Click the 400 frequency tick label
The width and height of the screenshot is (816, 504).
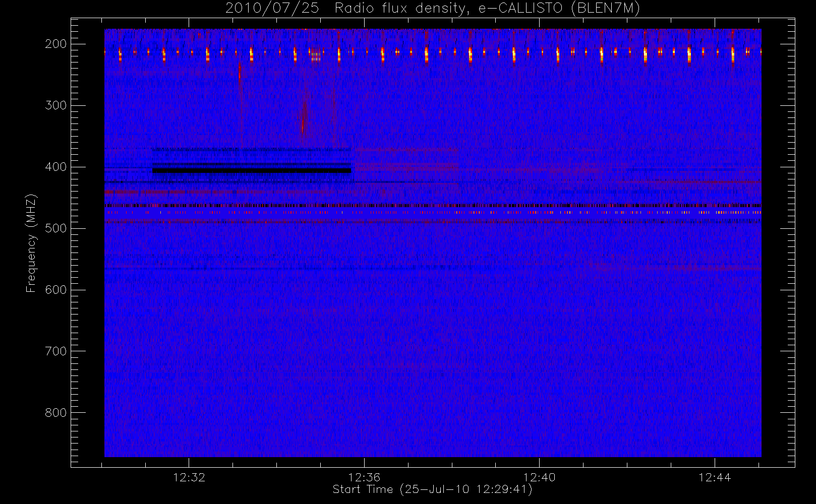pyautogui.click(x=56, y=167)
